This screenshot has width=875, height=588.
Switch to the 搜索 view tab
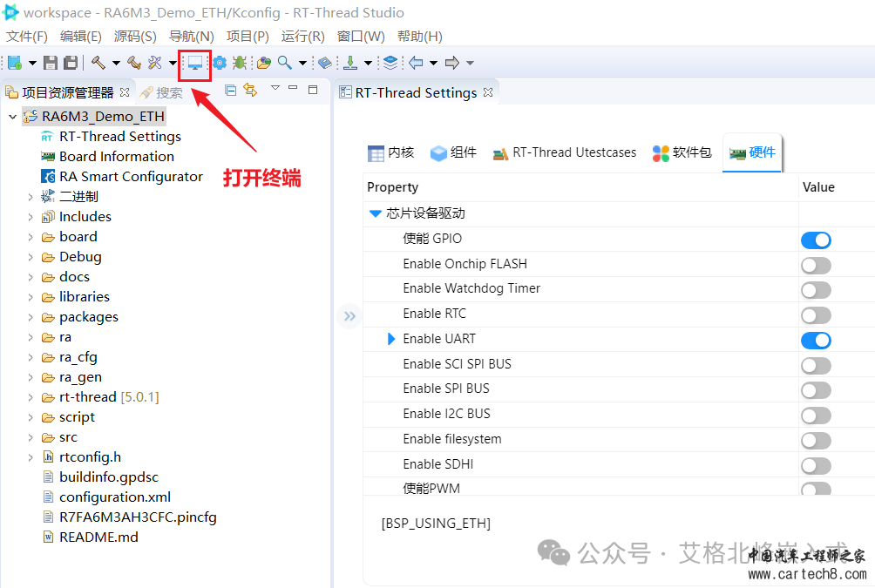click(x=162, y=92)
